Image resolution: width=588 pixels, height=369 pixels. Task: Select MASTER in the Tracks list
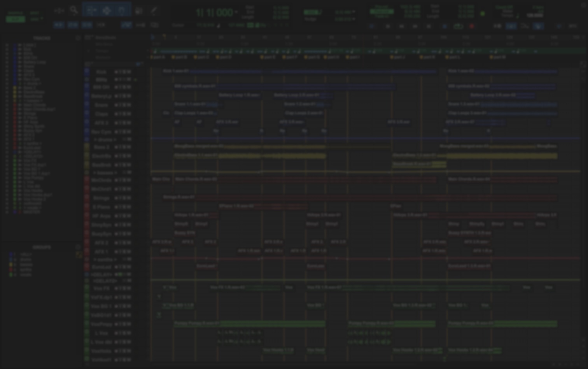[31, 212]
